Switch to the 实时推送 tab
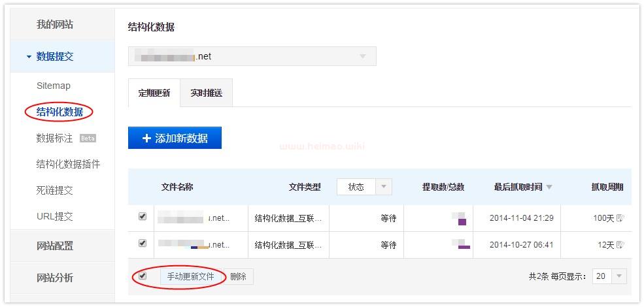The image size is (644, 307). [206, 93]
